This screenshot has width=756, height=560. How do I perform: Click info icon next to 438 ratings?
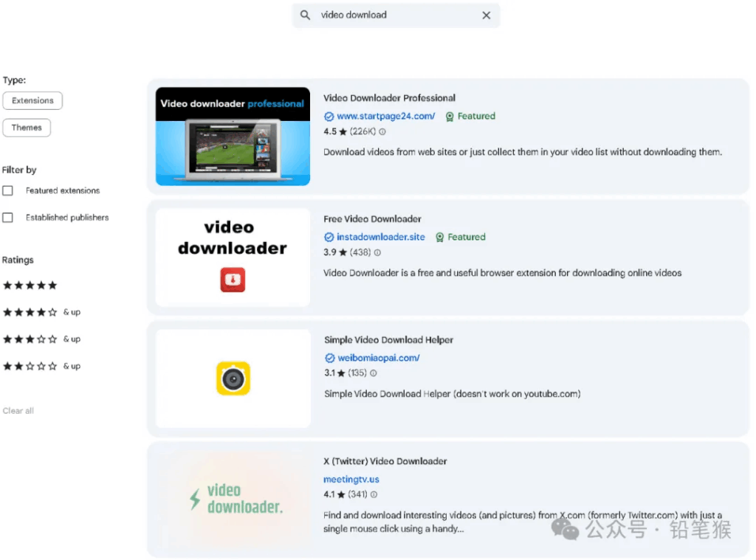377,253
